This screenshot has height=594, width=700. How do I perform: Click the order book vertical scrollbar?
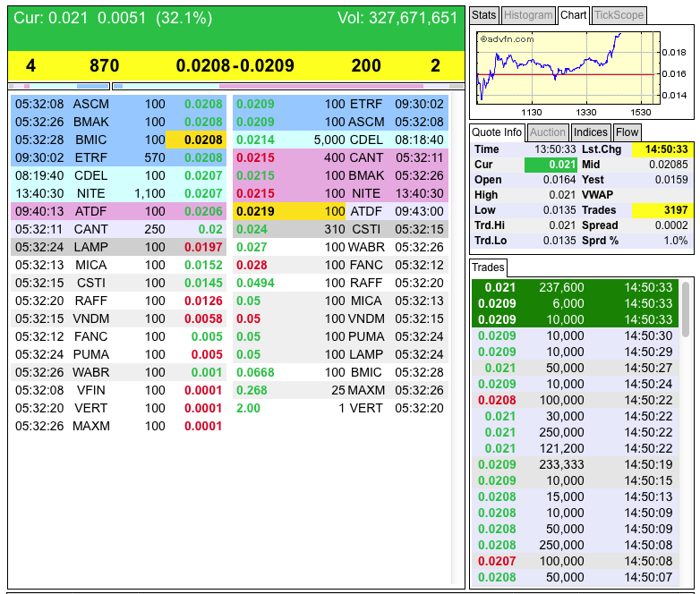point(457,338)
